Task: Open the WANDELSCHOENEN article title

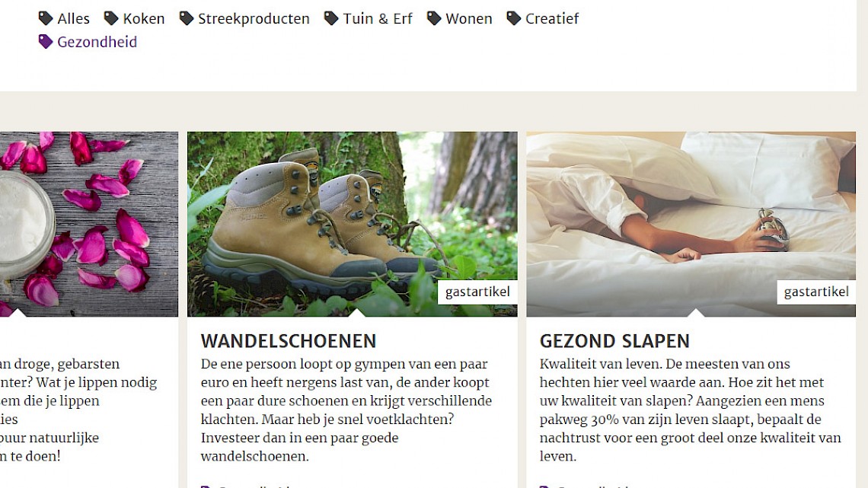Action: click(289, 341)
